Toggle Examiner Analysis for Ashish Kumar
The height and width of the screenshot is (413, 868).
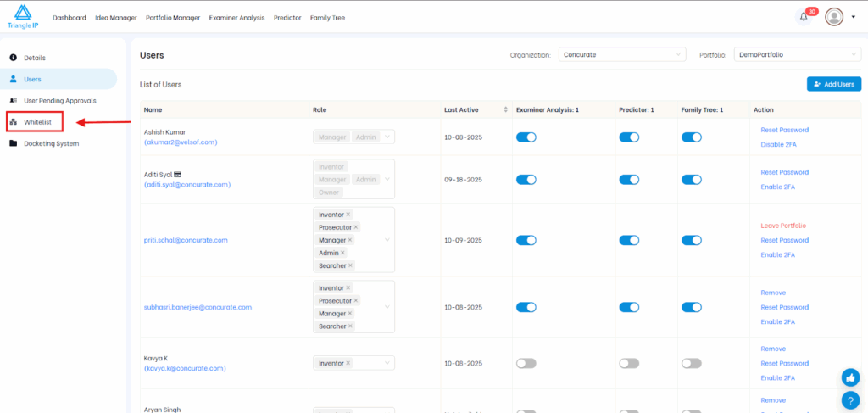coord(526,137)
